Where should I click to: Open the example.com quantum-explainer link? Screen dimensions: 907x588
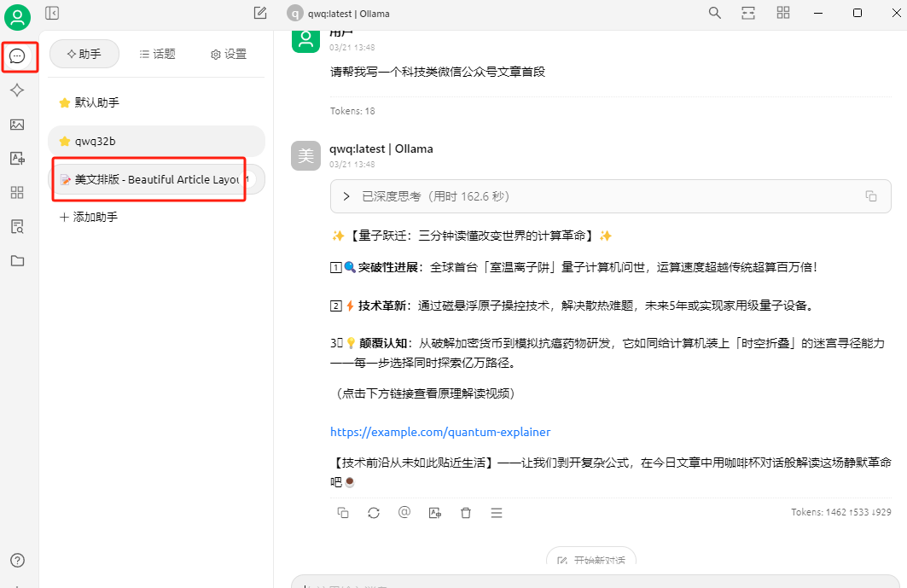click(440, 432)
